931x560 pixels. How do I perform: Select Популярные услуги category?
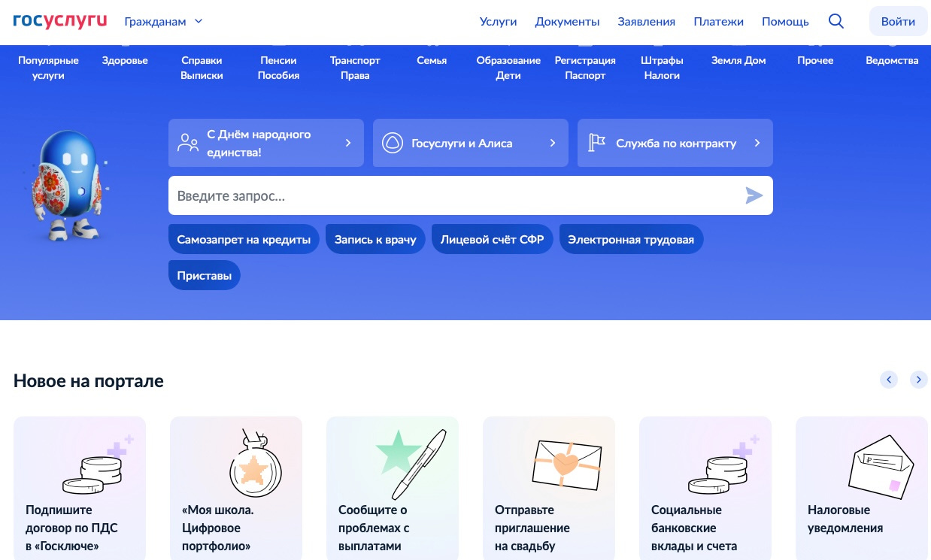48,68
